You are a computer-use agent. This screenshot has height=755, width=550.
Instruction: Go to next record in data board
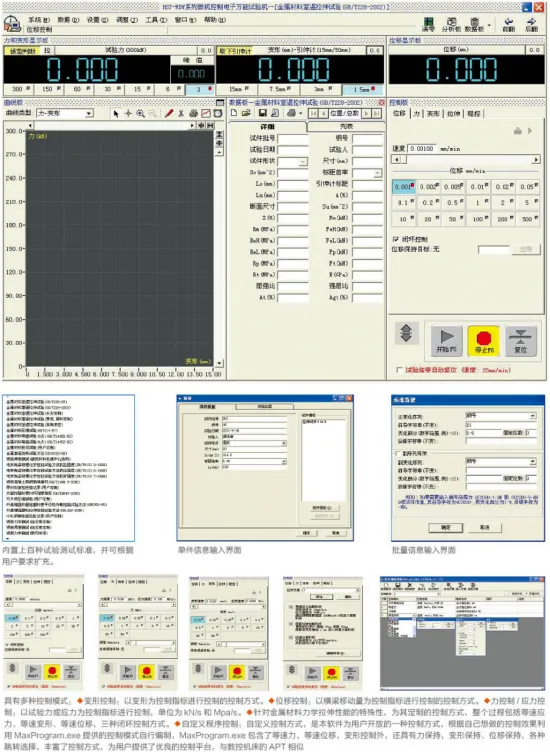[366, 114]
